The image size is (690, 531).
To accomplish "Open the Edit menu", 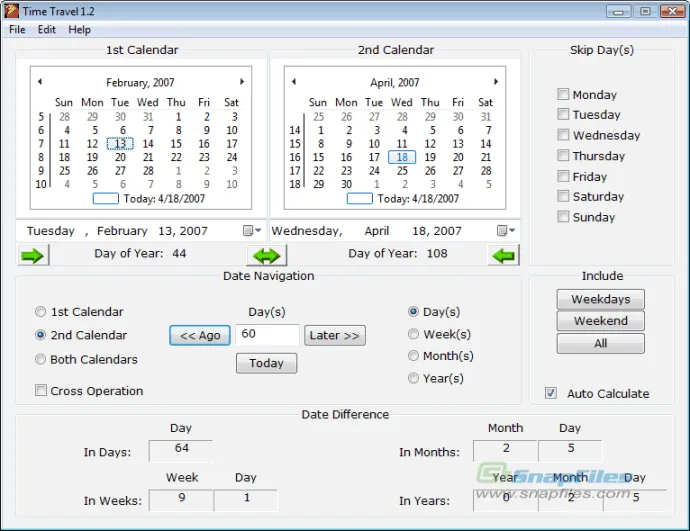I will pos(47,29).
